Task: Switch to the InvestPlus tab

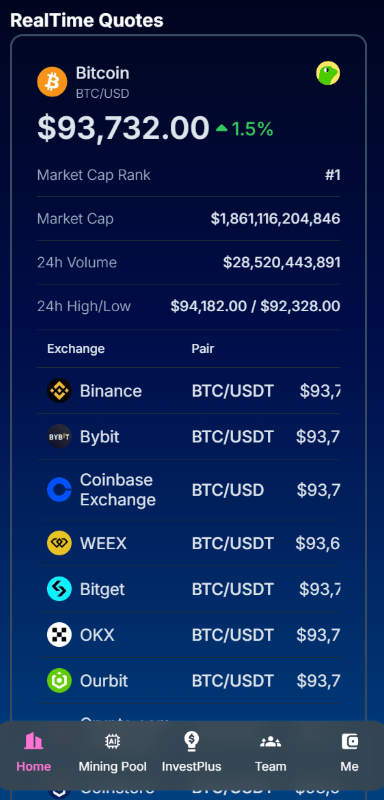Action: [192, 752]
